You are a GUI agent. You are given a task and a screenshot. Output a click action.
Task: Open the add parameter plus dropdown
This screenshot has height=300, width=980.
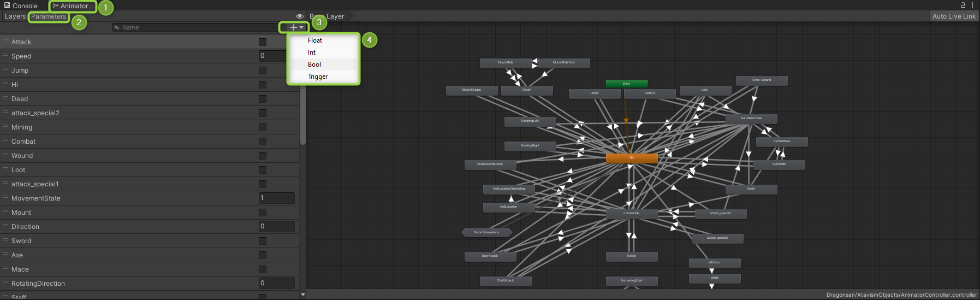tap(296, 27)
